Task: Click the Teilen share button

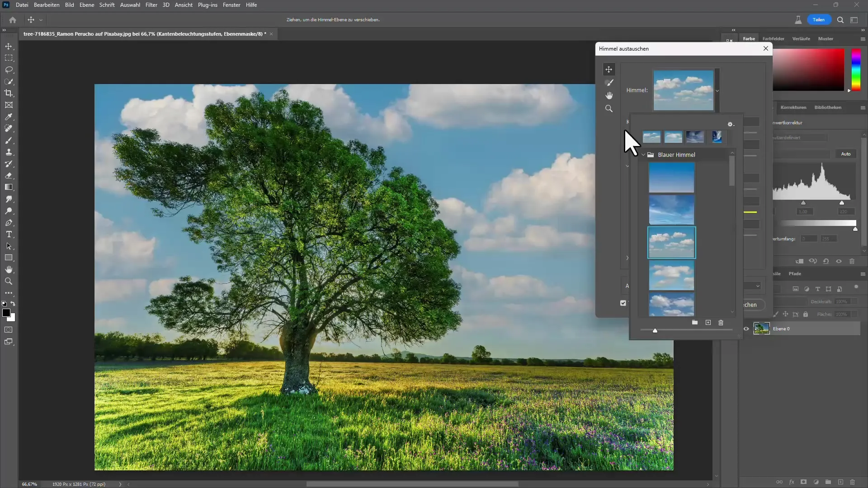Action: (820, 20)
